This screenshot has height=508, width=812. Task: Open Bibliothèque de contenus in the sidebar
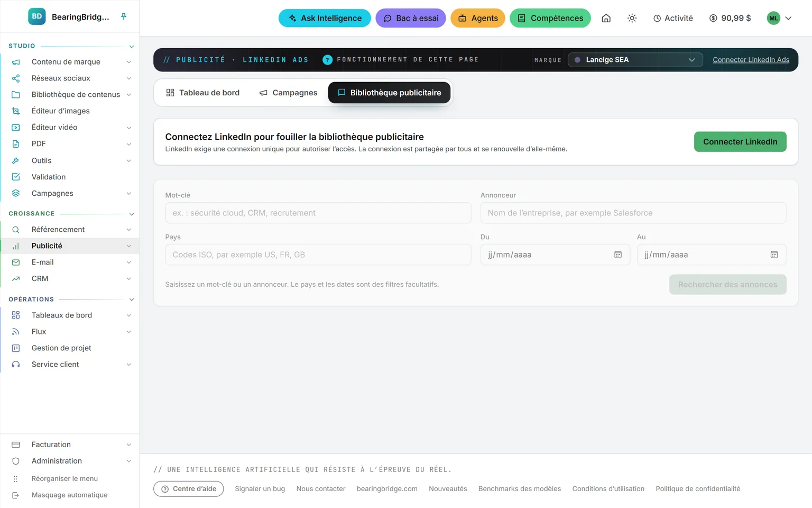pos(70,95)
